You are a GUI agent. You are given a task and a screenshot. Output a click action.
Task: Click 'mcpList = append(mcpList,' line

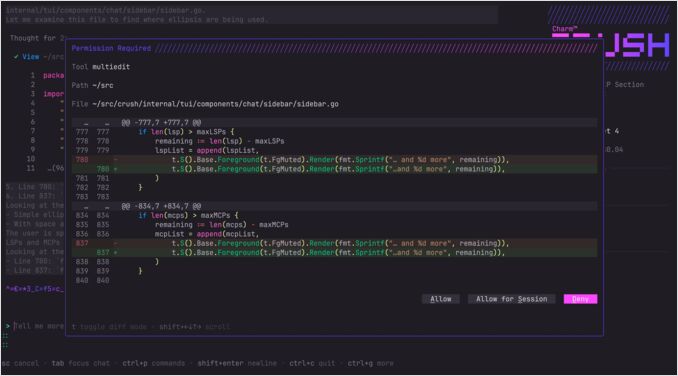click(x=207, y=234)
